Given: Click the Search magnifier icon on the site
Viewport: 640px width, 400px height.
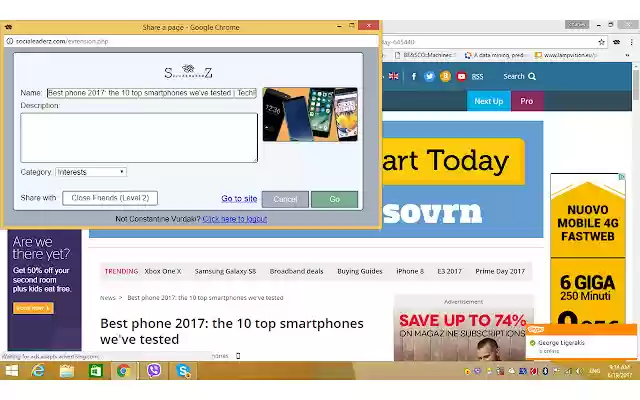Looking at the screenshot, I should pyautogui.click(x=531, y=76).
